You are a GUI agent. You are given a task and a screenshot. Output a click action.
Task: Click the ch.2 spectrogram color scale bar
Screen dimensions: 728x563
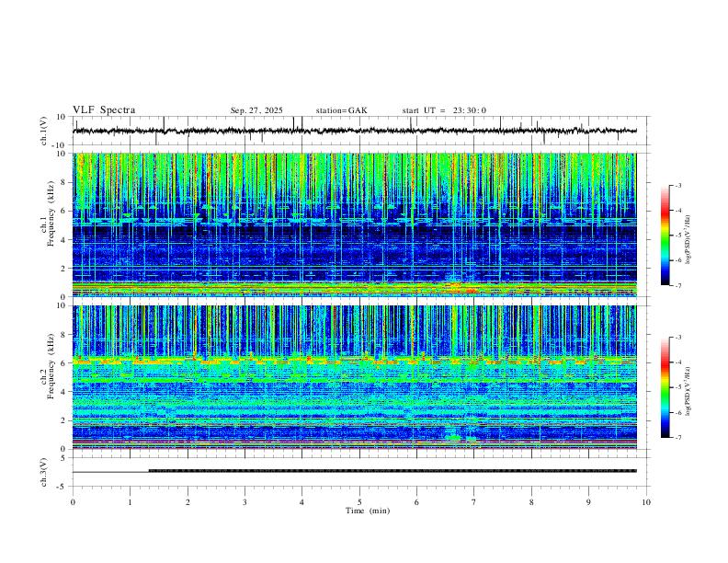[665, 387]
